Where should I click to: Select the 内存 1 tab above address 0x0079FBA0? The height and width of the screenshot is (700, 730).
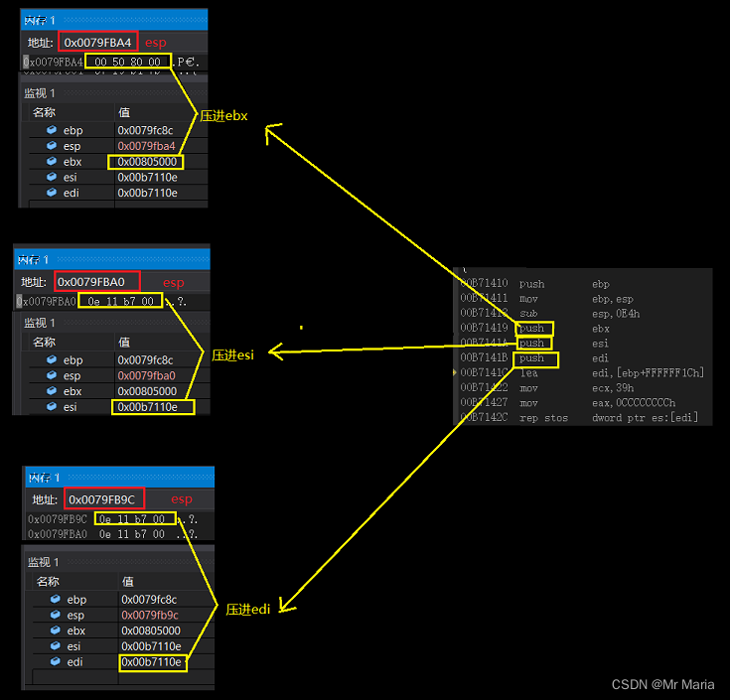33,260
